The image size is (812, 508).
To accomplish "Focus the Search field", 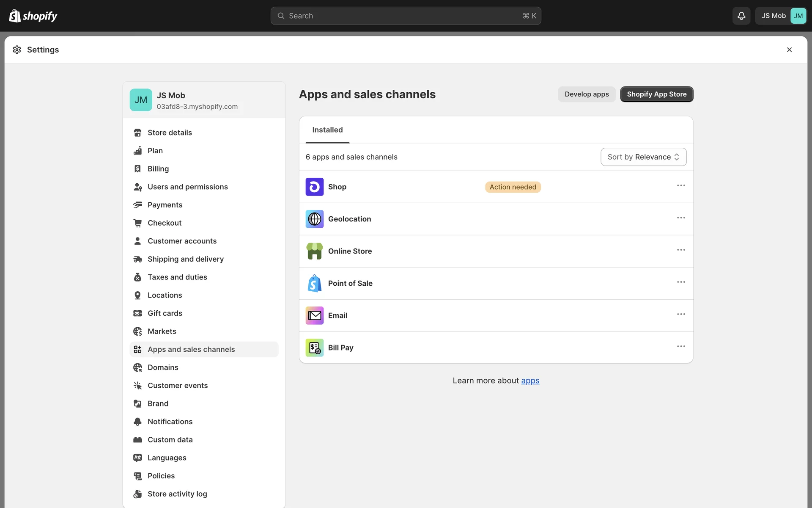I will 406,16.
